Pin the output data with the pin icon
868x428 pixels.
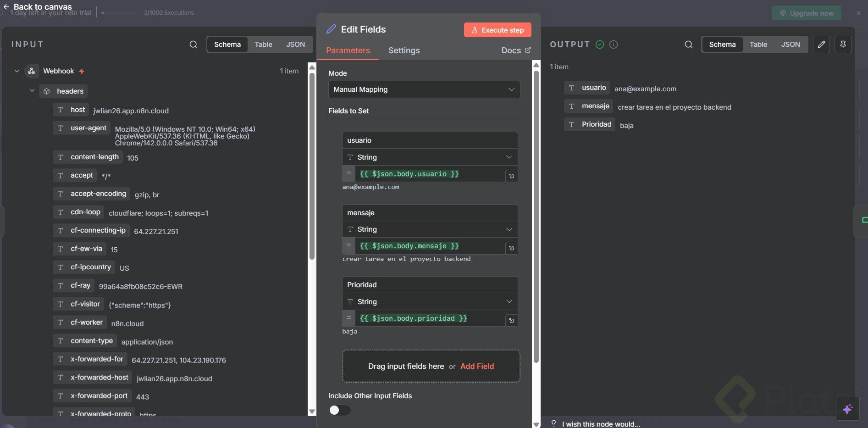(843, 44)
